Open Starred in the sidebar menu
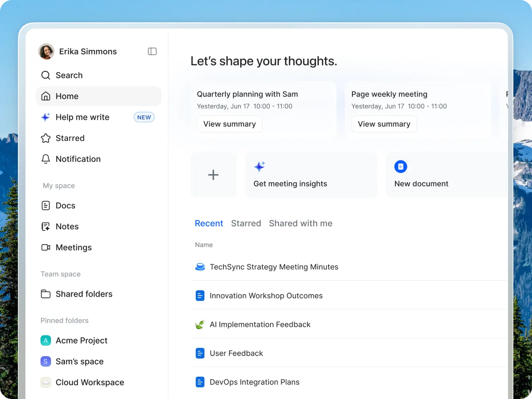The image size is (532, 399). (x=99, y=138)
